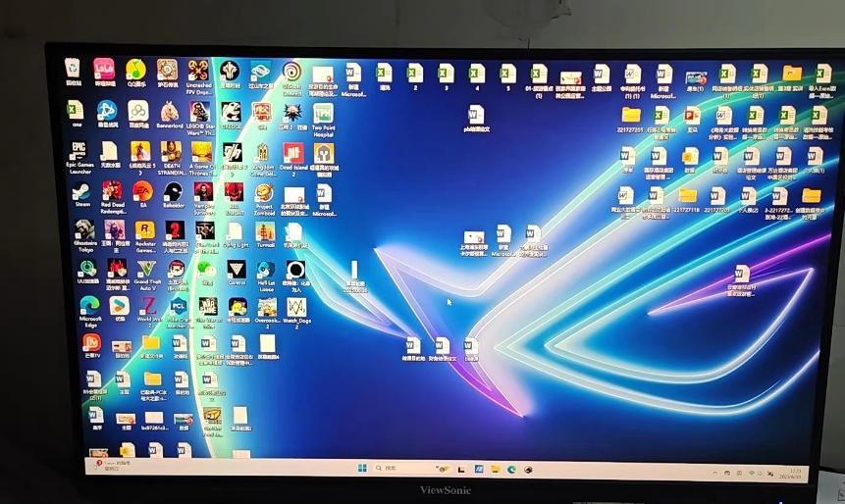Show hidden system tray icons

715,473
